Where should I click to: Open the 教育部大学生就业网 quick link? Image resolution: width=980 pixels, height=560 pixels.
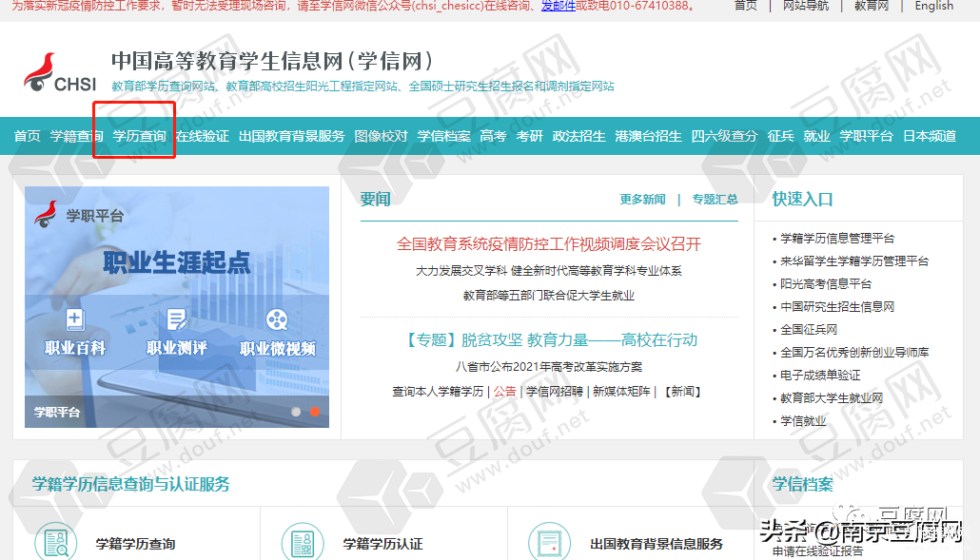click(832, 398)
